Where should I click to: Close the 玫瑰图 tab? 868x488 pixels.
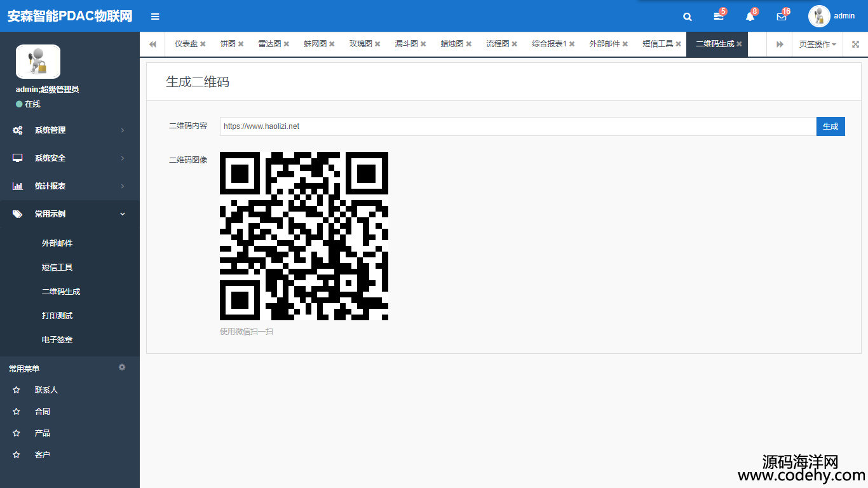coord(377,44)
